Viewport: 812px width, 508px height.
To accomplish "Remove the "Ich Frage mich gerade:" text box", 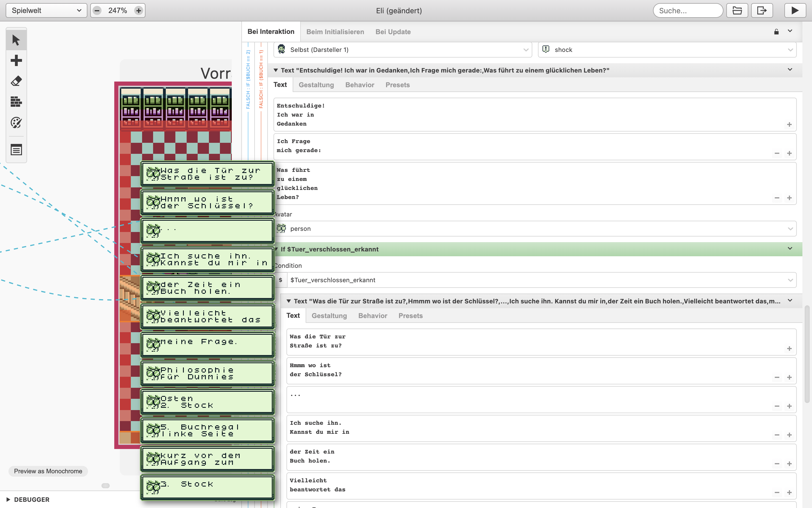I will (x=777, y=154).
